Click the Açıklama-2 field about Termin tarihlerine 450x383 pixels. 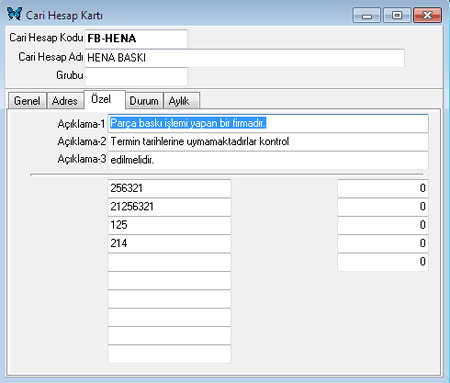point(268,142)
